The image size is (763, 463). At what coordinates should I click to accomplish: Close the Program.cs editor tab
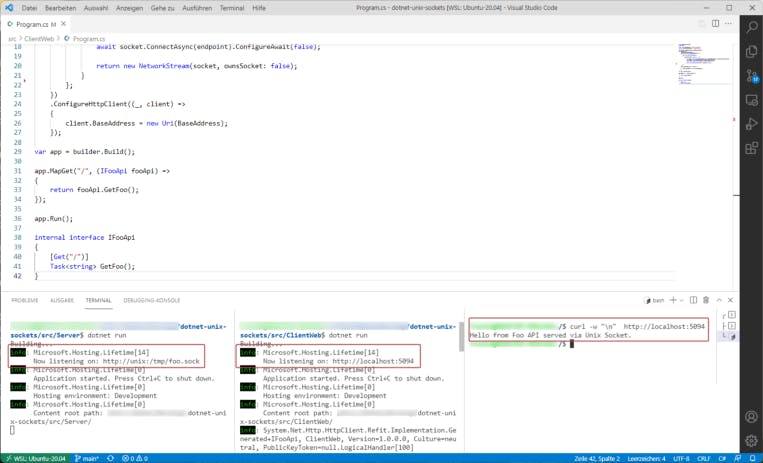pos(63,23)
